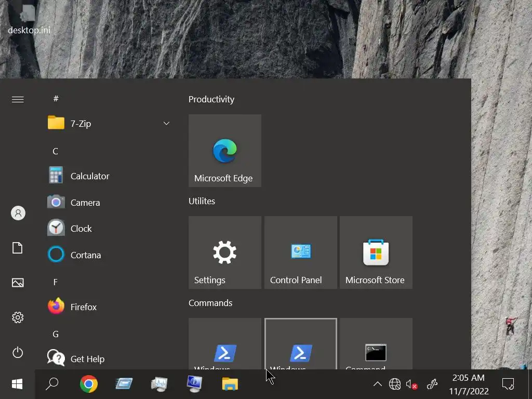The image size is (532, 399).
Task: Jump to letter C in app list
Action: pos(55,151)
